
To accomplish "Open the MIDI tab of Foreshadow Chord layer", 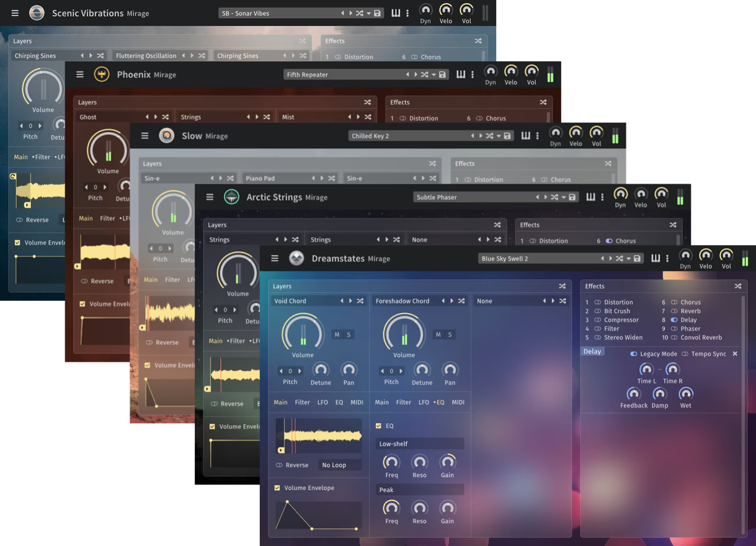I will tap(458, 402).
